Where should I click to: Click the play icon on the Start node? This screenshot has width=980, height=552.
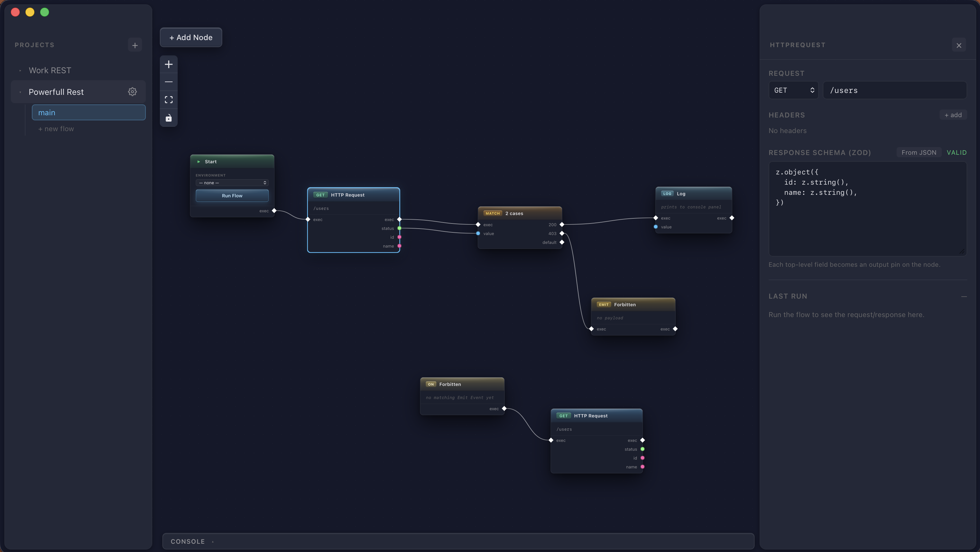click(x=199, y=161)
